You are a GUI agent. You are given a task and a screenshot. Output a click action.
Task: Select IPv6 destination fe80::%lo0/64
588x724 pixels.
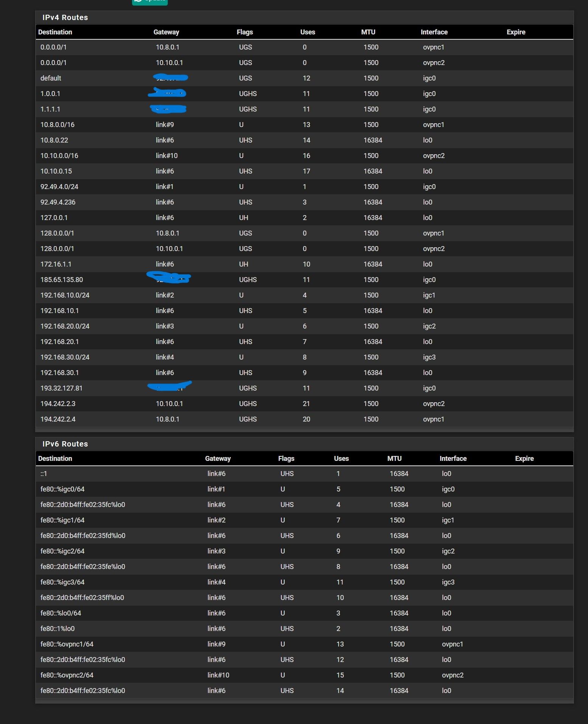[61, 613]
